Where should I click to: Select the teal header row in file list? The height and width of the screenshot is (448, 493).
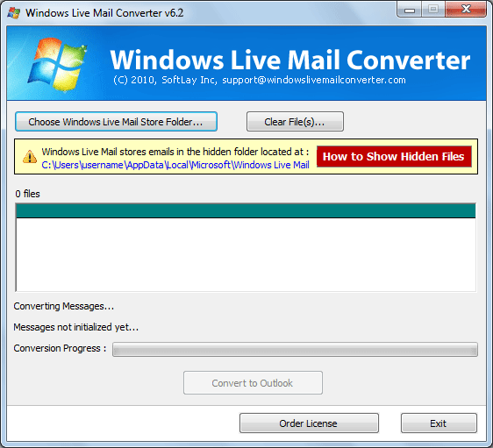(246, 210)
